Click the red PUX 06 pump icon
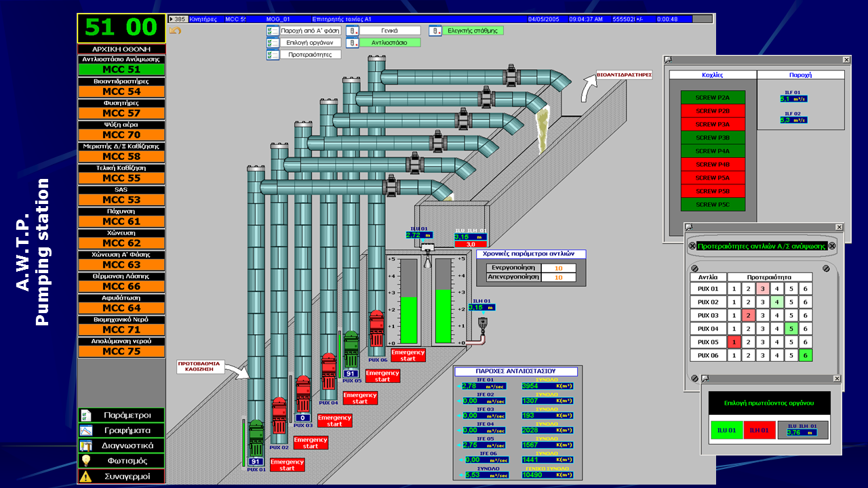This screenshot has width=868, height=488. 377,330
